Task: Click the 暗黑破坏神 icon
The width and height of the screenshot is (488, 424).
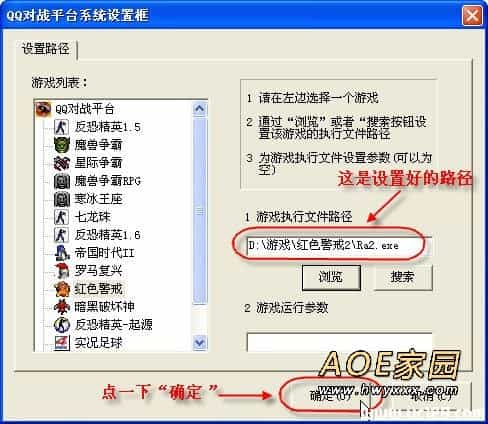Action: [62, 307]
